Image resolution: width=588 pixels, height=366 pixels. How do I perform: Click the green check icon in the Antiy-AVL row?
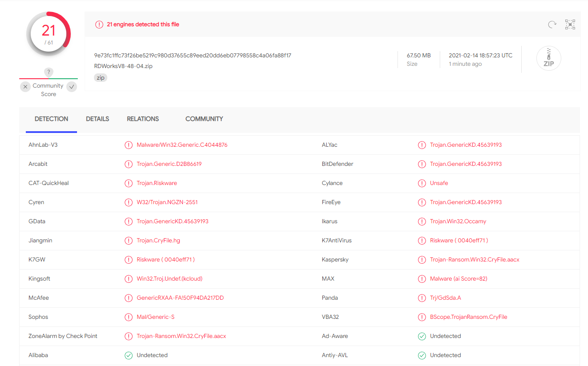pos(422,355)
